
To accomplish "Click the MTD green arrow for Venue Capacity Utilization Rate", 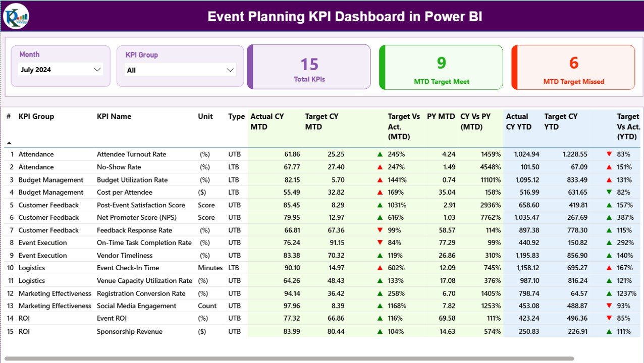I will (380, 280).
